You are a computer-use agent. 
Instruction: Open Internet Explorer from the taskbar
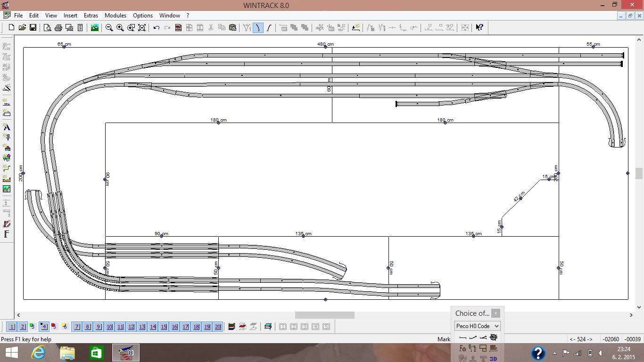coord(38,353)
